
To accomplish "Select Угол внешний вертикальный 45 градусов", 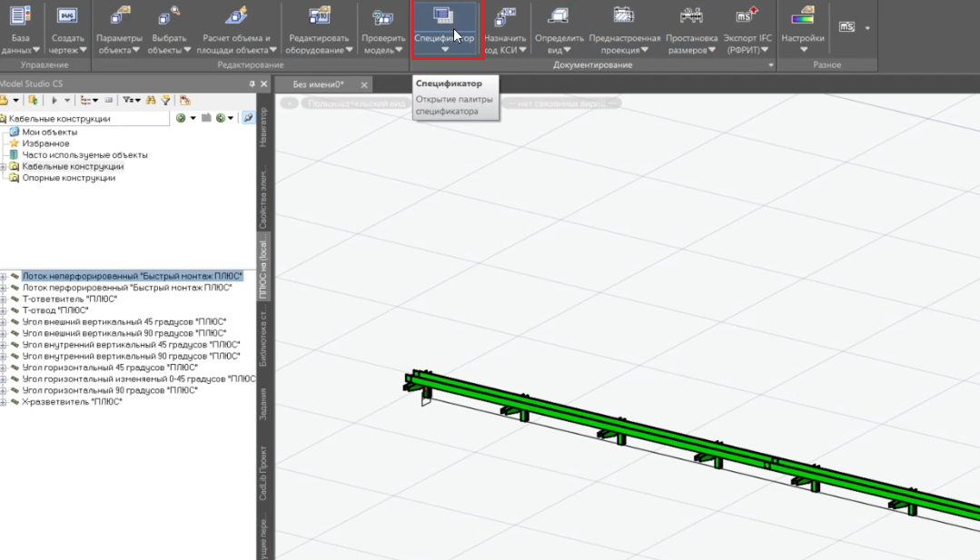I will click(124, 322).
